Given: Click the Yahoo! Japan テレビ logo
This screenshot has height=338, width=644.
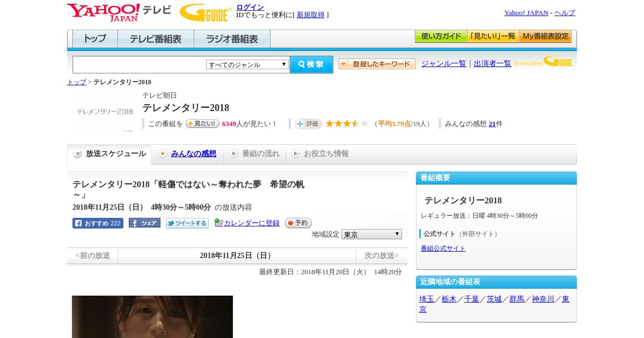Looking at the screenshot, I should [119, 12].
